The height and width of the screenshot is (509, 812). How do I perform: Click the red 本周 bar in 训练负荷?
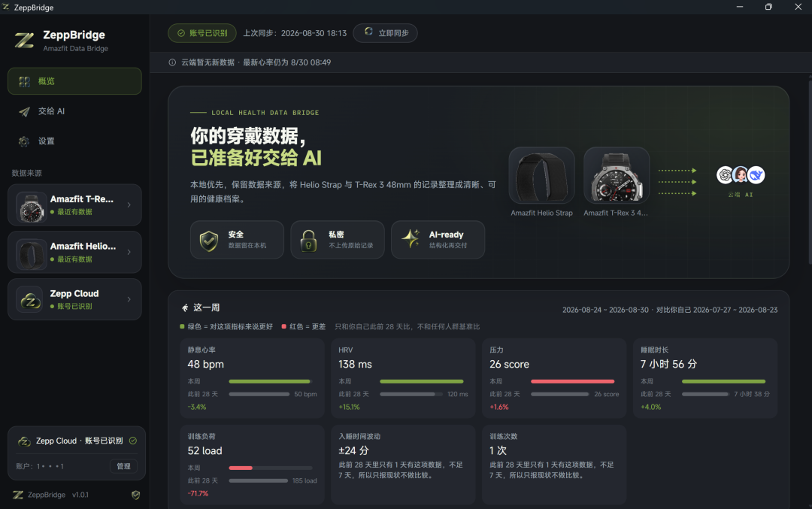click(241, 468)
